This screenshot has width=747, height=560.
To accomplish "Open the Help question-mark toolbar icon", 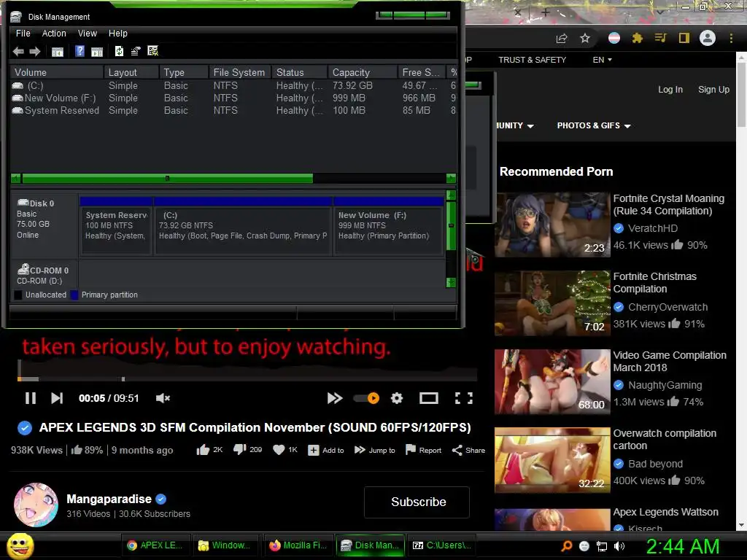I will (x=80, y=51).
